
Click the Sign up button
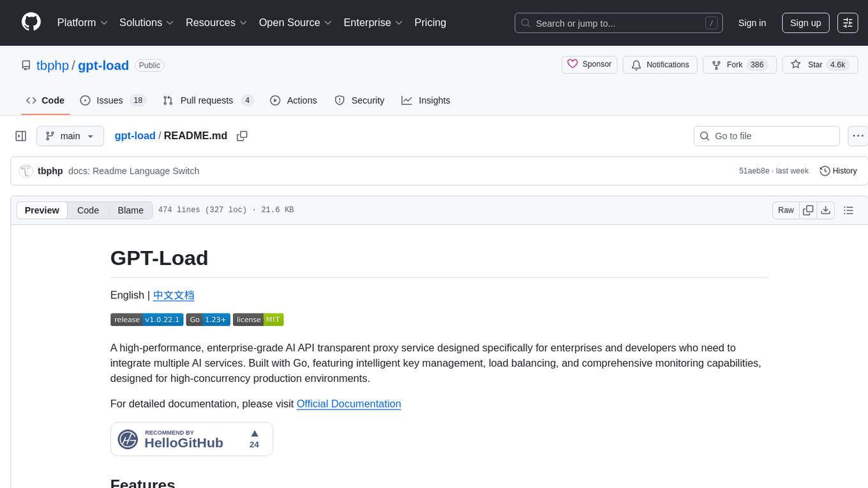[x=805, y=23]
